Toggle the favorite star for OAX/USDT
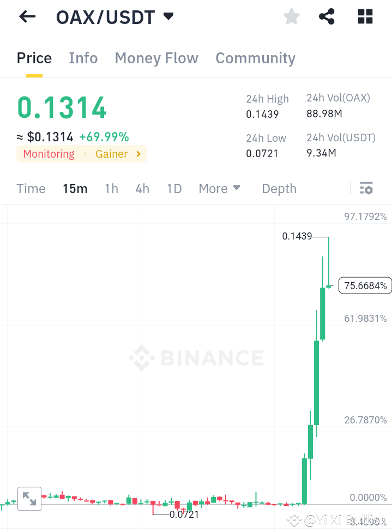This screenshot has width=392, height=532. point(291,16)
